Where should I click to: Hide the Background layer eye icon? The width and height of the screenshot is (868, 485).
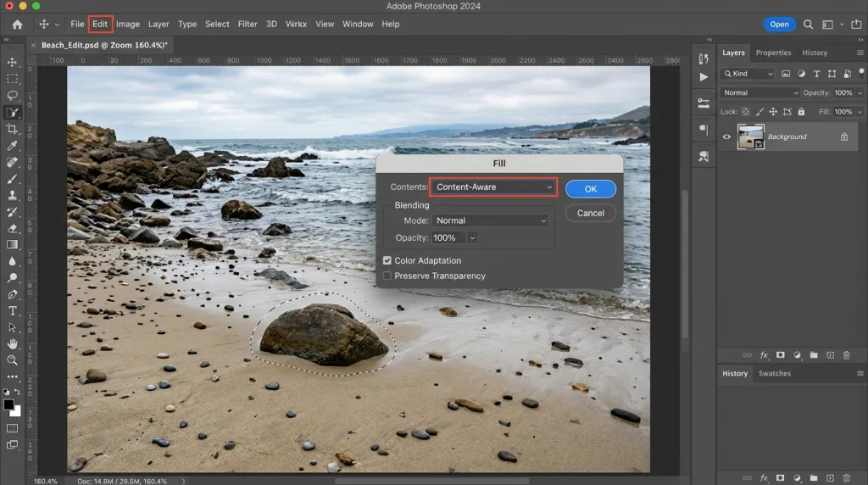pos(726,137)
